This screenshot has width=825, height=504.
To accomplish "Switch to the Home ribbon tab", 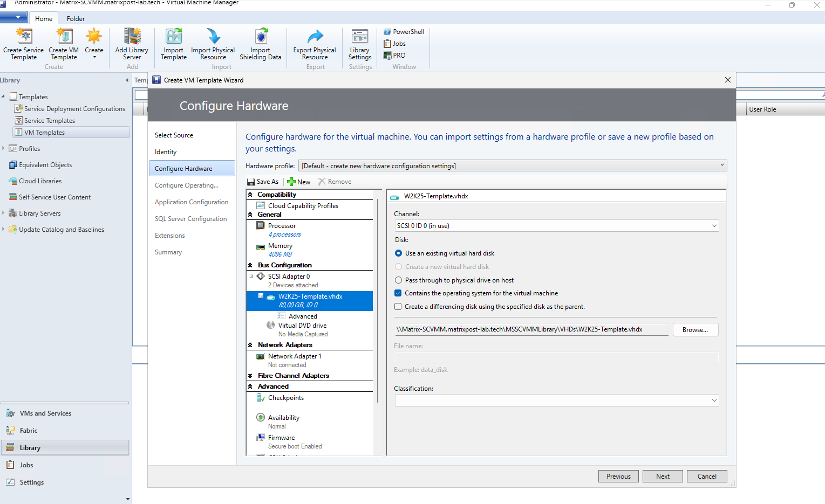I will pyautogui.click(x=44, y=18).
